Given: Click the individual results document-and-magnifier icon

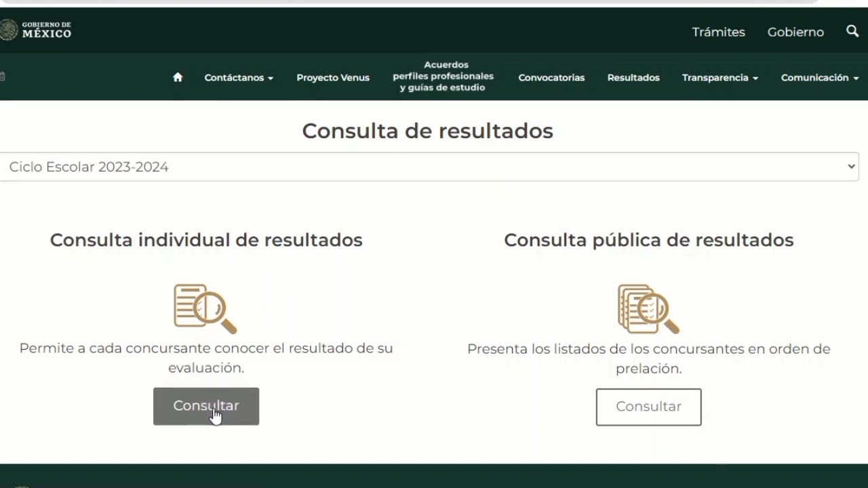Looking at the screenshot, I should (205, 308).
